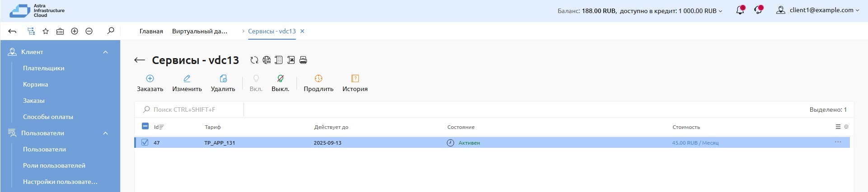The height and width of the screenshot is (192, 868).
Task: Click the Удалить service icon
Action: pos(223,78)
